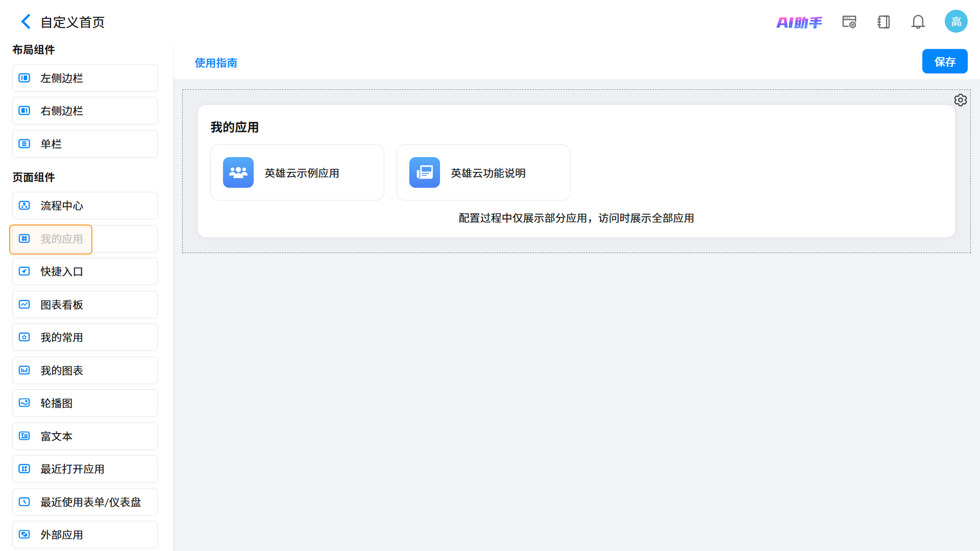Click the 英雄云示例应用 people icon
Viewport: 980px width, 551px height.
[x=238, y=173]
